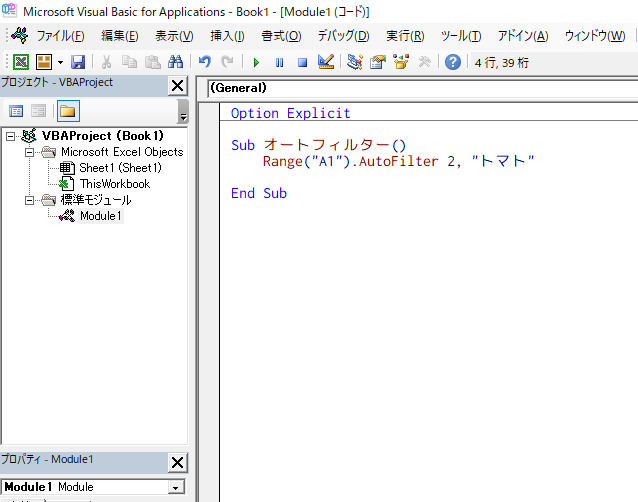This screenshot has width=638, height=502.
Task: Select Module1 in project tree
Action: pos(101,216)
